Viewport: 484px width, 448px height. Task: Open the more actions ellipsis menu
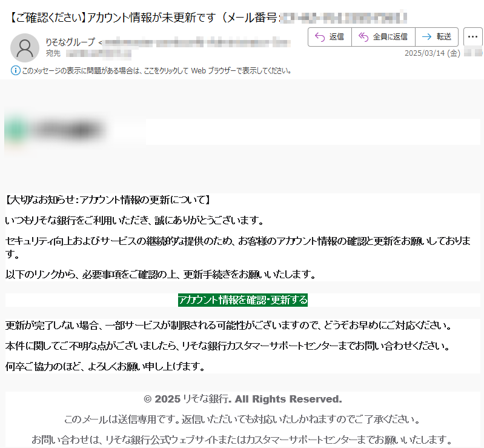(472, 37)
